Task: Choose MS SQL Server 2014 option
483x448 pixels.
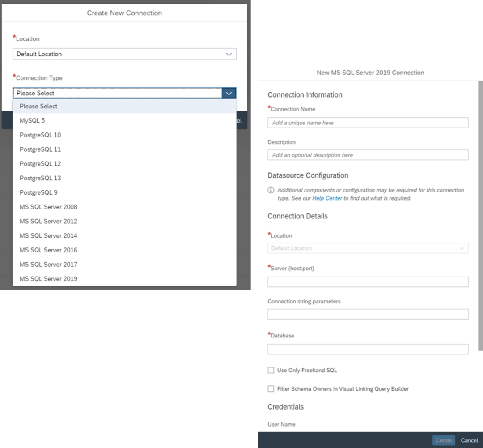Action: (x=124, y=235)
